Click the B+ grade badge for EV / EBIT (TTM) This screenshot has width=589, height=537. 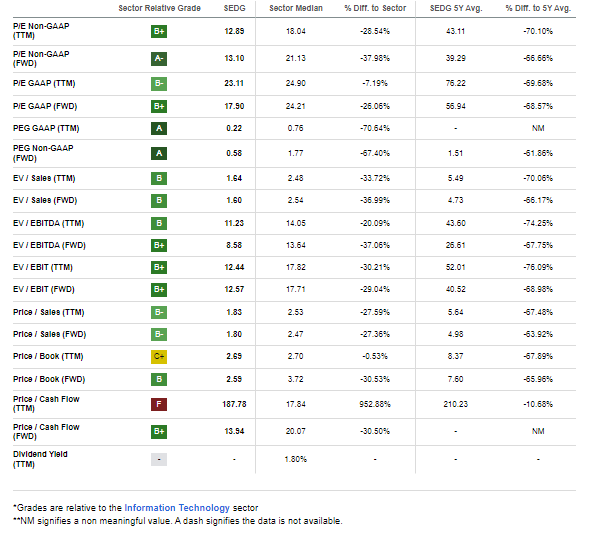tap(159, 267)
